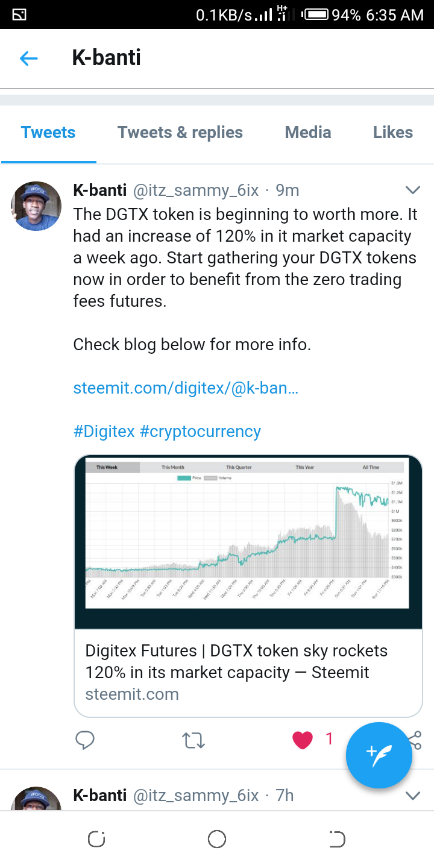Open the reply comment icon
The image size is (434, 868).
click(85, 740)
